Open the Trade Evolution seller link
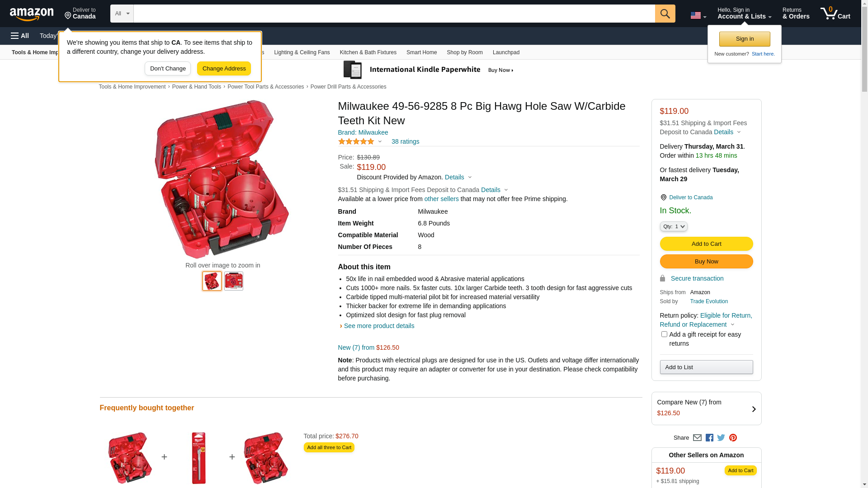Image resolution: width=868 pixels, height=488 pixels. (708, 301)
